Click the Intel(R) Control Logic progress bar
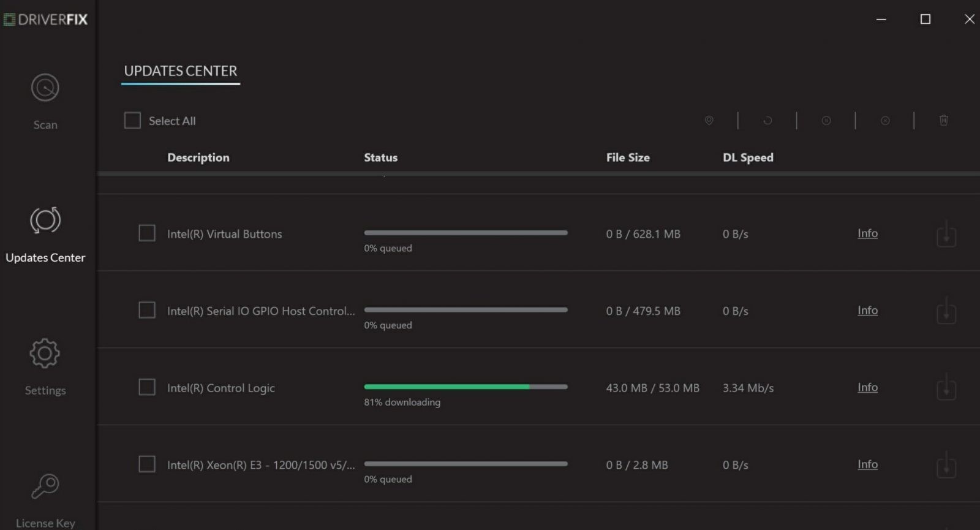 coord(466,387)
